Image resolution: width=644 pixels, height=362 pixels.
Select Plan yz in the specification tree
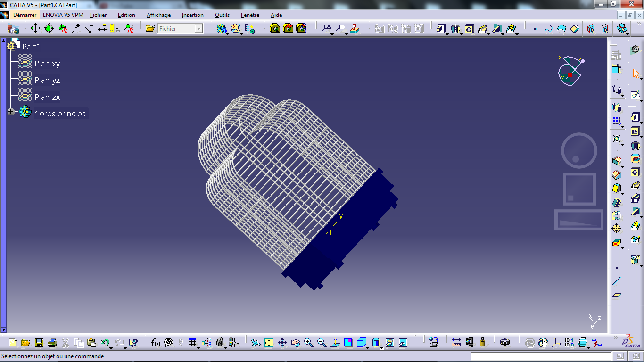(47, 80)
